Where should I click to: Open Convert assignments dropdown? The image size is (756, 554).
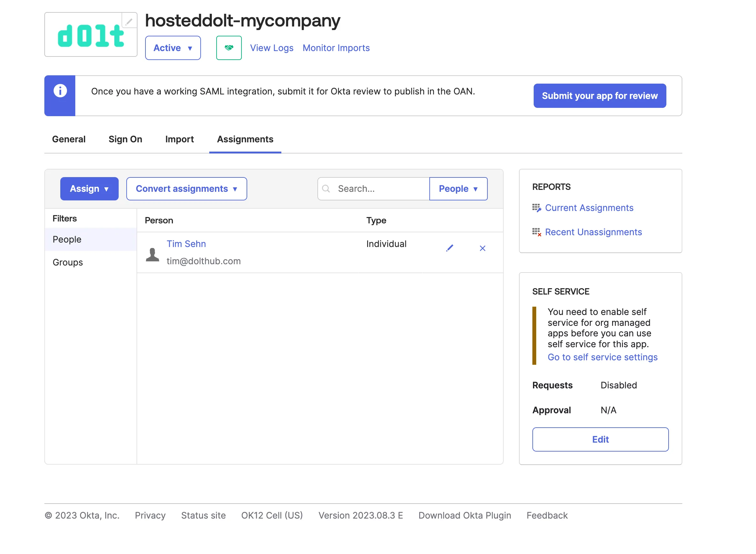pos(186,189)
